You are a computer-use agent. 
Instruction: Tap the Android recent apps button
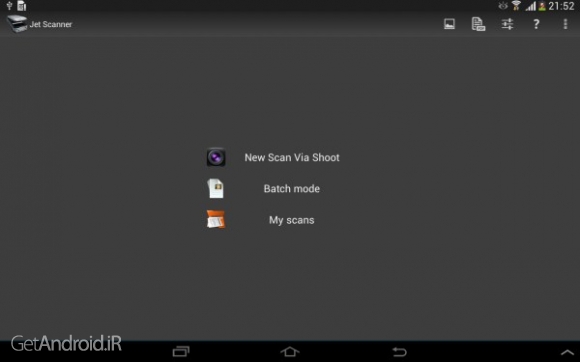(181, 351)
